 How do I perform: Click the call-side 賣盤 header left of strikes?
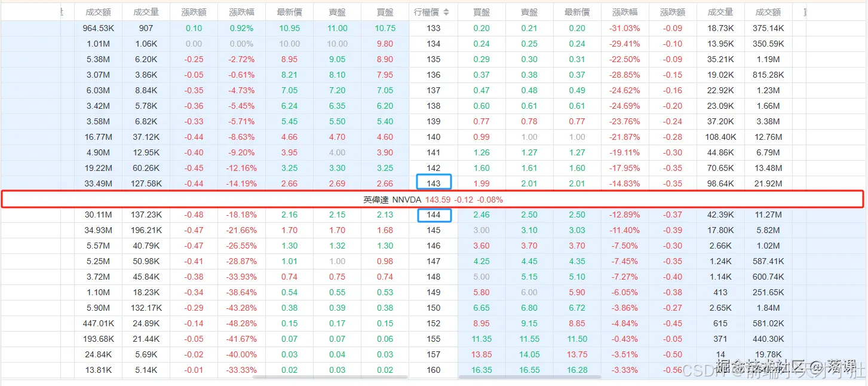coord(337,12)
